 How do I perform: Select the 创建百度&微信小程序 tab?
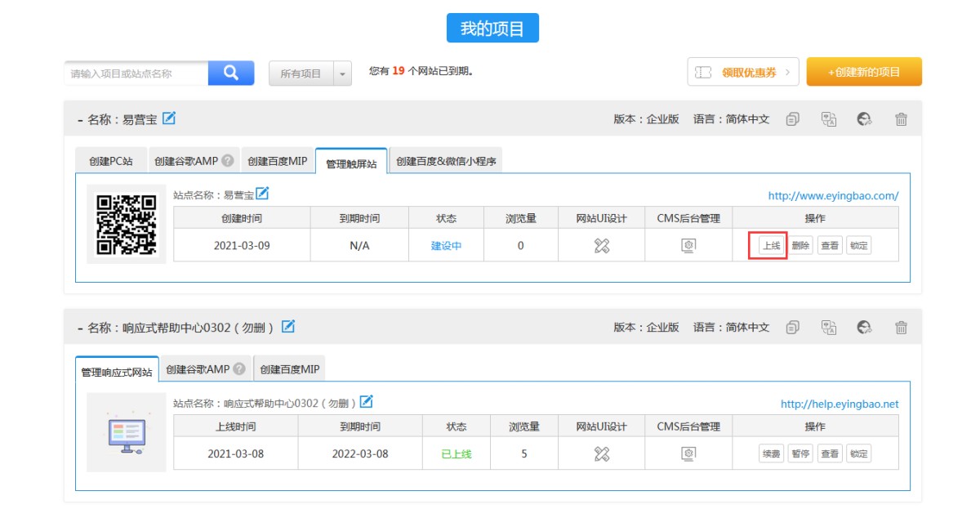[446, 161]
